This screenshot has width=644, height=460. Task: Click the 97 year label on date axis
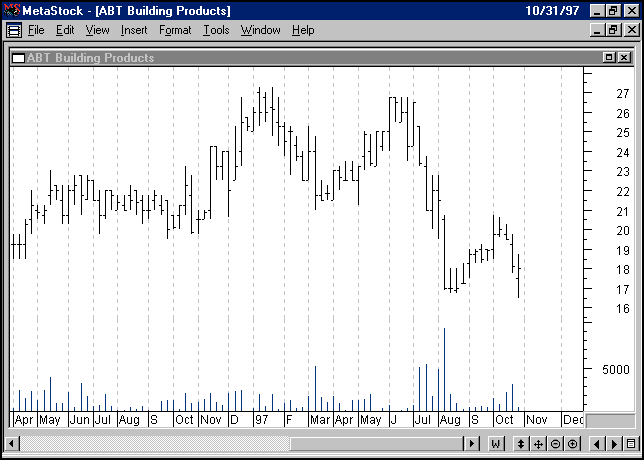point(261,420)
